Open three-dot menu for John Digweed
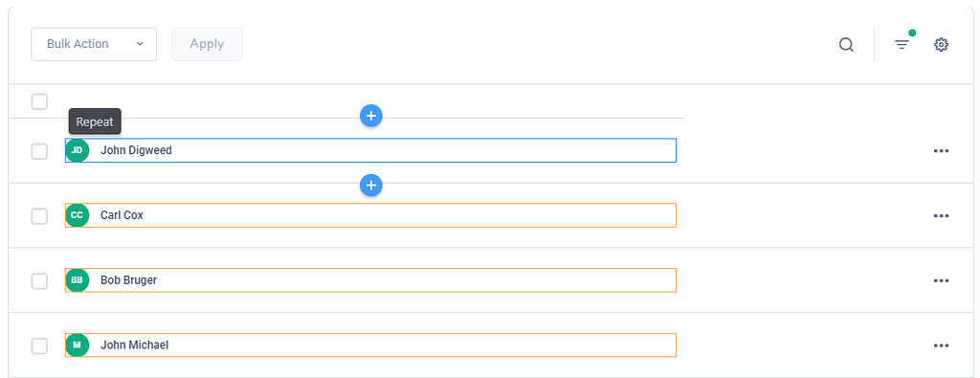Image resolution: width=980 pixels, height=378 pixels. pyautogui.click(x=942, y=150)
